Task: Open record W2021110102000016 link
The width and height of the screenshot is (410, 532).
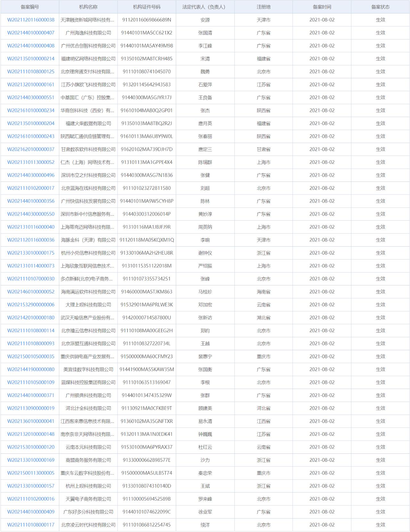Action: [31, 499]
